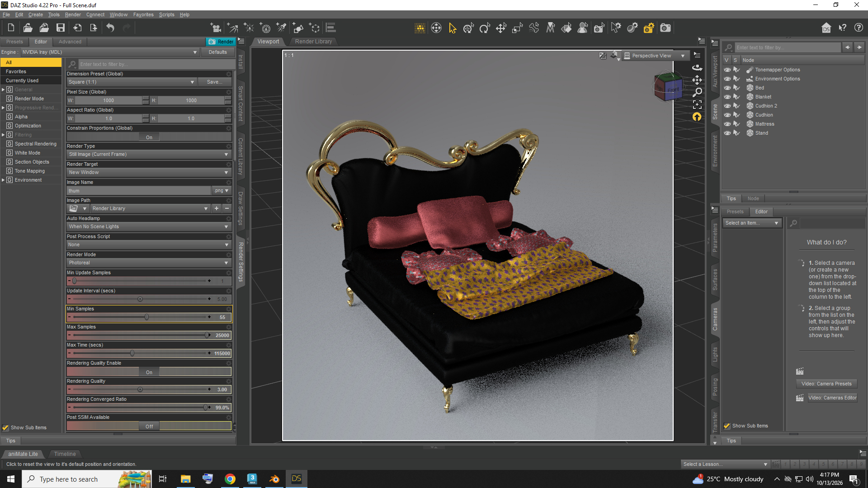Hide the Blanket node visibility eye

pos(727,97)
